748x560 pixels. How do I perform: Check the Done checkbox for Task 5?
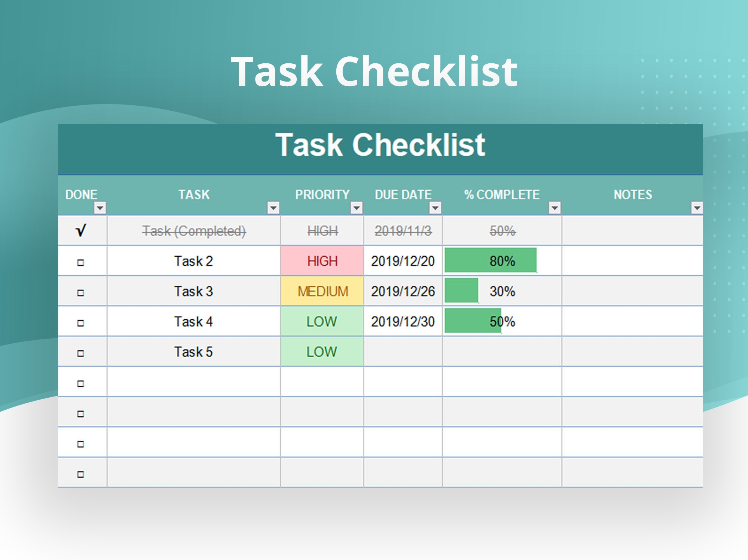click(81, 352)
